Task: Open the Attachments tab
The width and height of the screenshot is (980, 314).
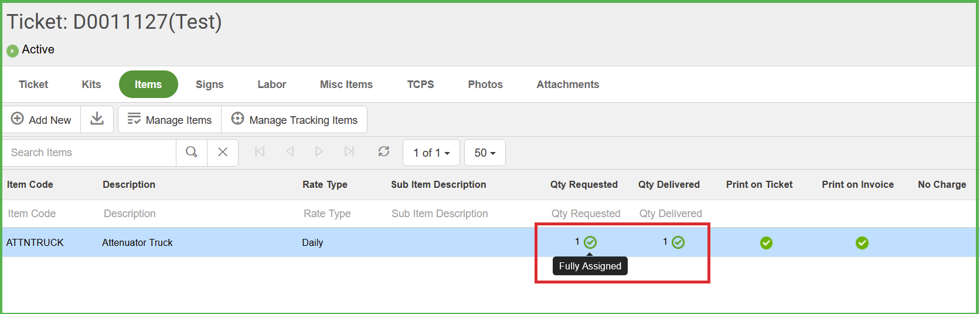Action: (568, 85)
